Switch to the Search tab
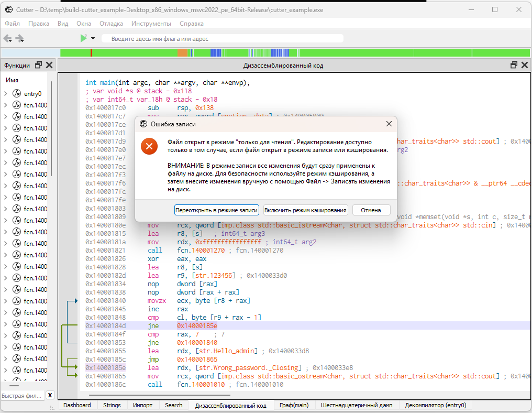Image resolution: width=532 pixels, height=413 pixels. click(x=174, y=405)
